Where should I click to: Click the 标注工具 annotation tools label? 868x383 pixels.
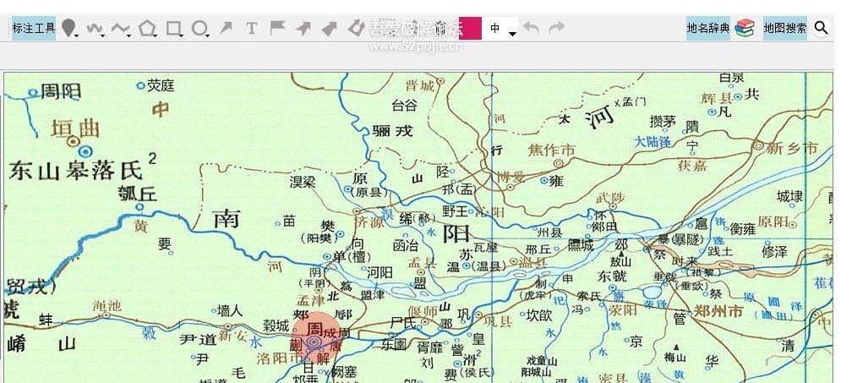click(x=34, y=28)
